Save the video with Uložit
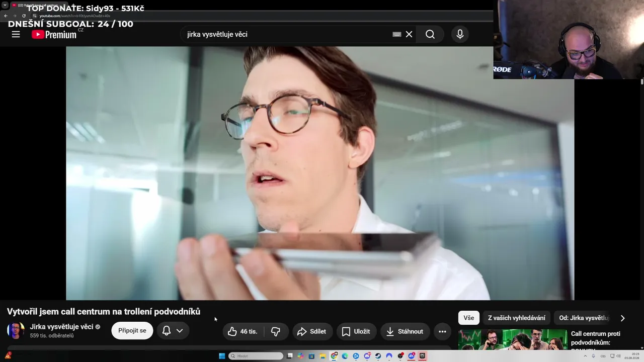The image size is (644, 362). pos(356,331)
